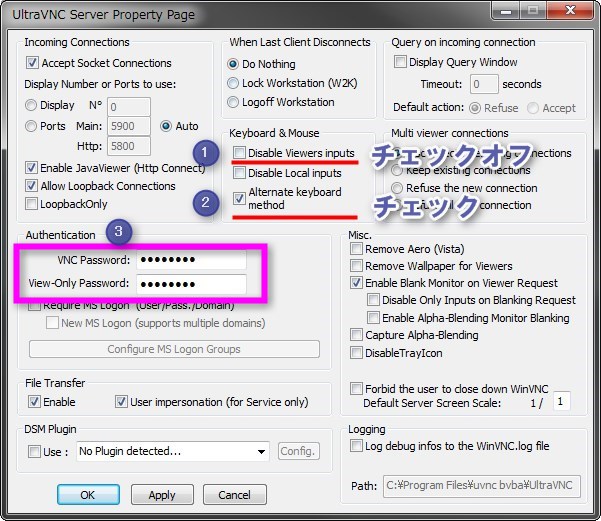Open the No Plugin detected dropdown
This screenshot has width=601, height=521.
coord(173,451)
